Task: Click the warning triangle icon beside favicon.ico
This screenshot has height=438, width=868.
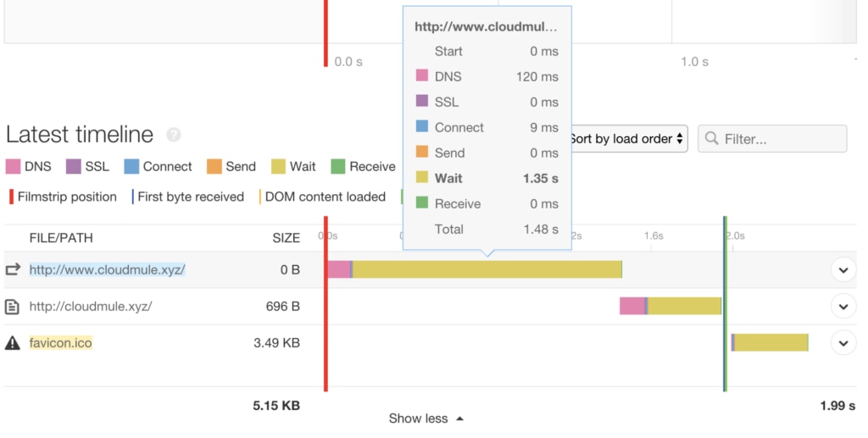Action: [13, 343]
